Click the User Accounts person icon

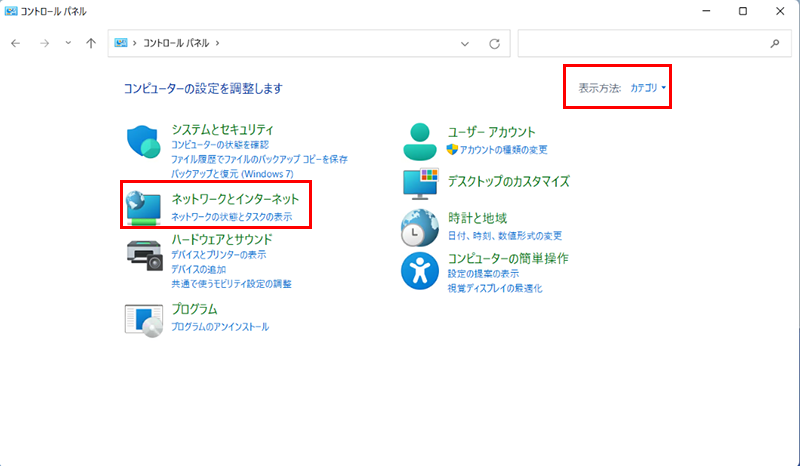(x=420, y=142)
